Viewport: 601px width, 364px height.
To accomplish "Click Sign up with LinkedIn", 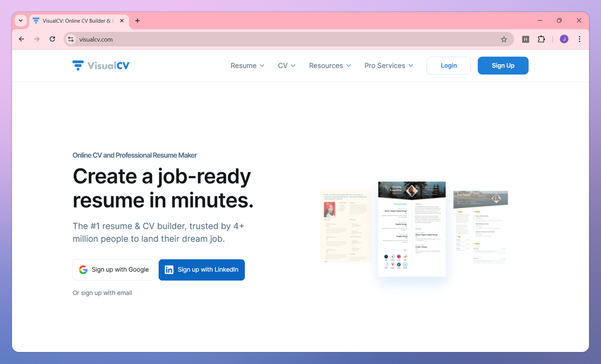I will [x=202, y=270].
